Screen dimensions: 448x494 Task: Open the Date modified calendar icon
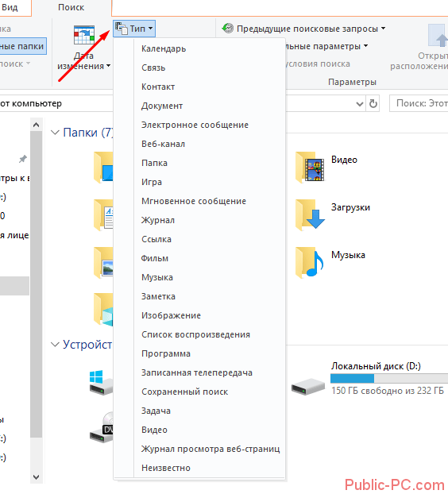tap(84, 35)
